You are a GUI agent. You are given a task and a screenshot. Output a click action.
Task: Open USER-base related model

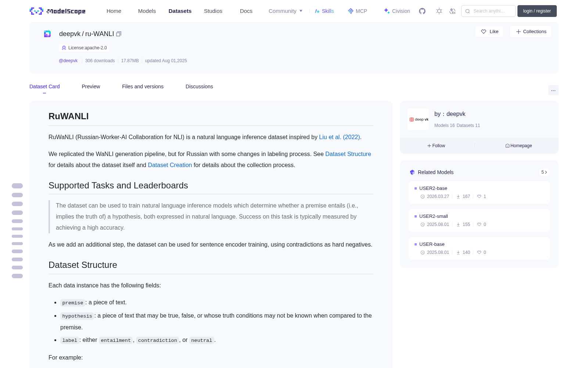tap(479, 248)
